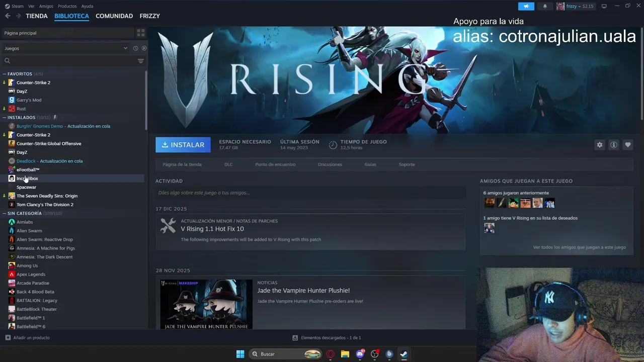This screenshot has width=644, height=362.
Task: Switch to Big Picture mode monitor icon
Action: [x=604, y=6]
